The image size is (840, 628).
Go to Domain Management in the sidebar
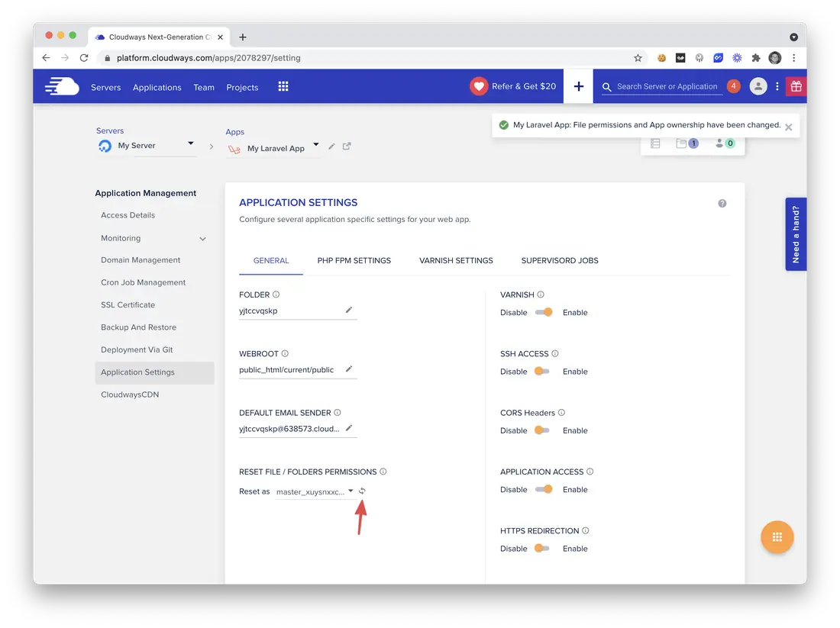(141, 260)
